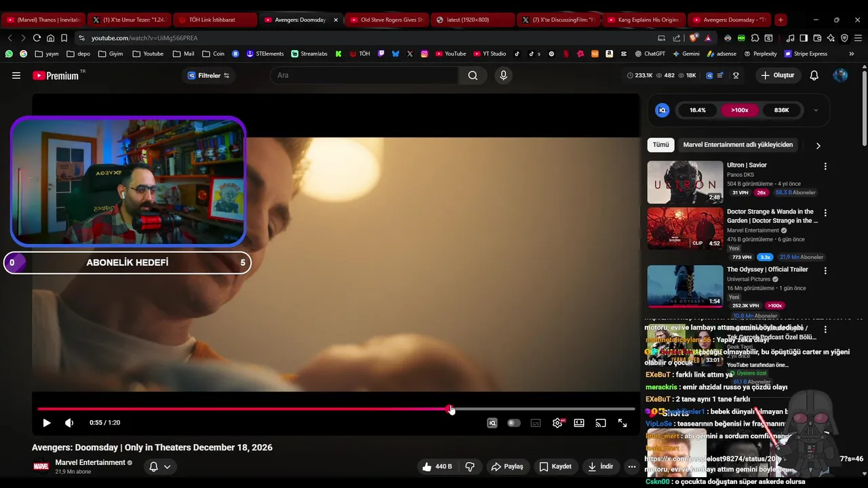Open more actions three-dot menu under video
The height and width of the screenshot is (488, 868).
(632, 466)
